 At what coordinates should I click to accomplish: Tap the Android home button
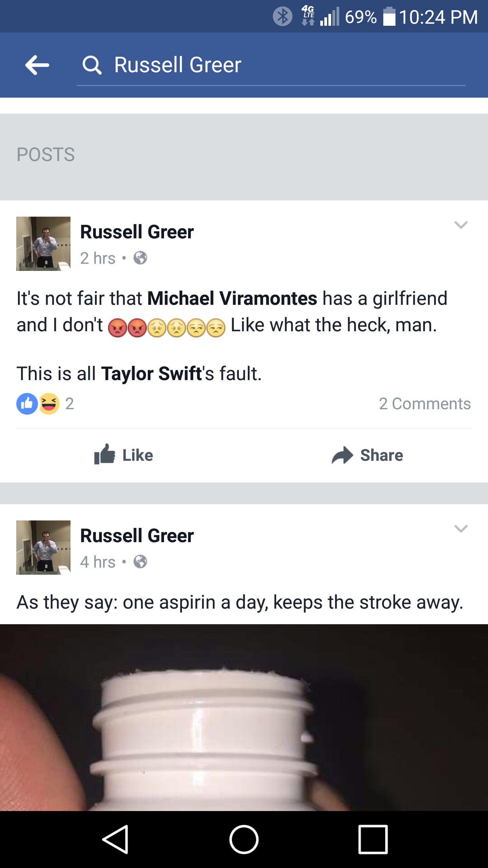(244, 840)
